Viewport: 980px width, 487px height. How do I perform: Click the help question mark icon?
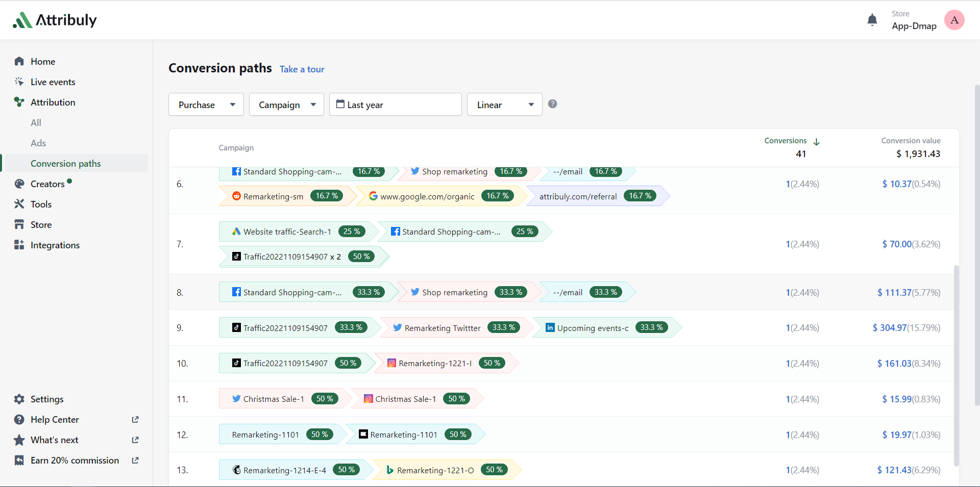[x=552, y=104]
